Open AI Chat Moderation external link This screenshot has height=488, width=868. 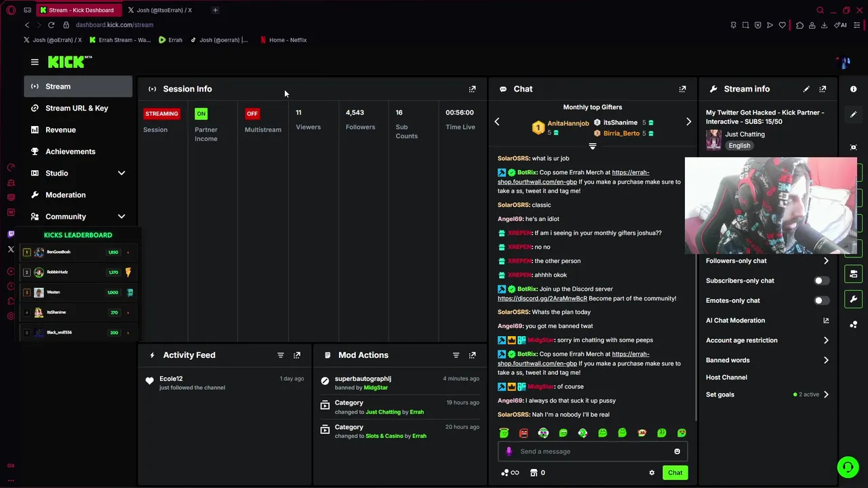pos(826,321)
